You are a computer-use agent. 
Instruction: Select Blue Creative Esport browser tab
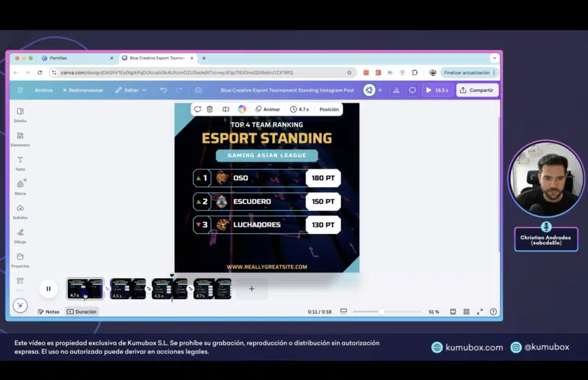point(157,58)
